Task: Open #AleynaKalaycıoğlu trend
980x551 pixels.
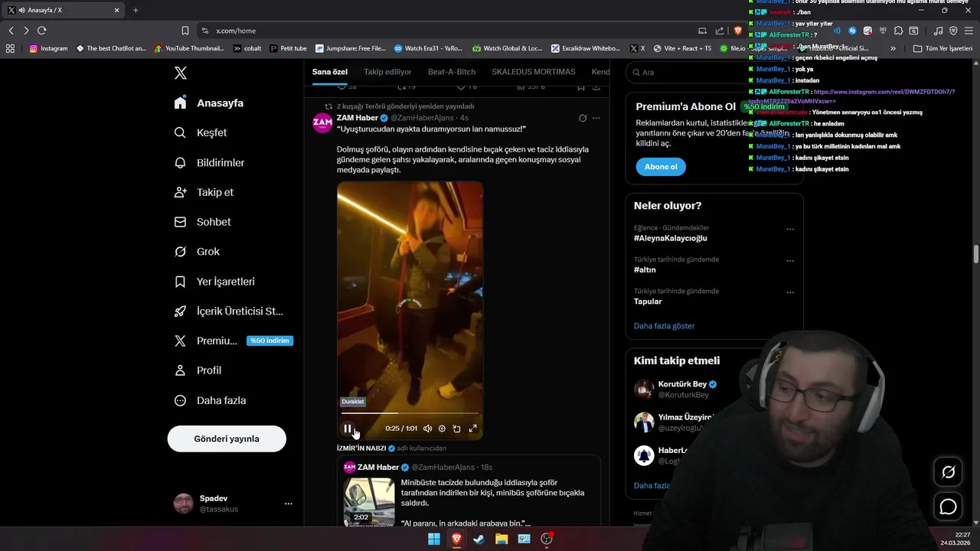Action: tap(670, 238)
